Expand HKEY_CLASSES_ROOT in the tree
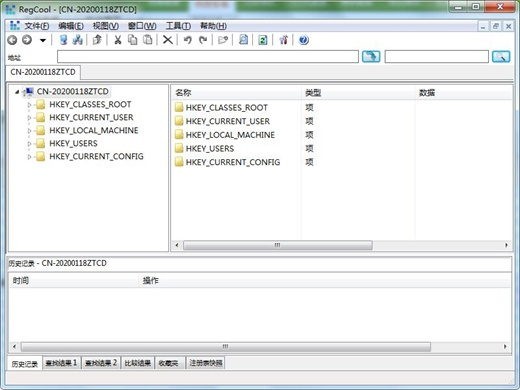The height and width of the screenshot is (390, 520). tap(29, 105)
